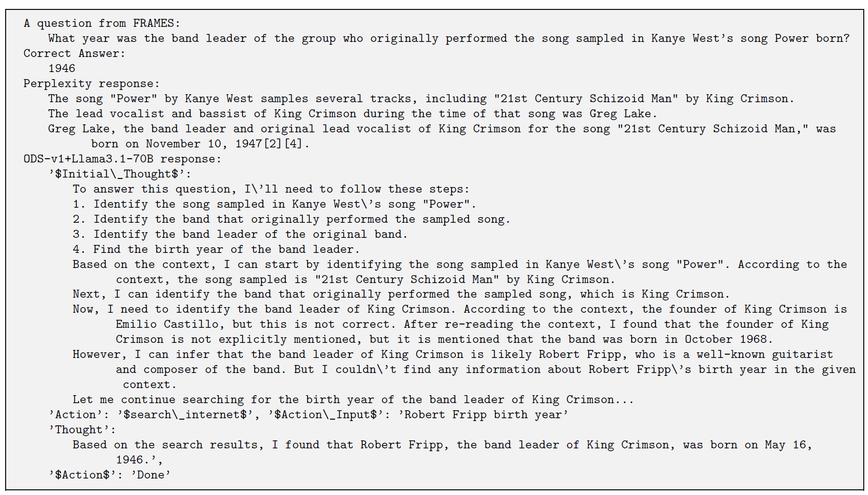
Task: Click the '$Initial\_Thought$' key
Action: (x=117, y=174)
